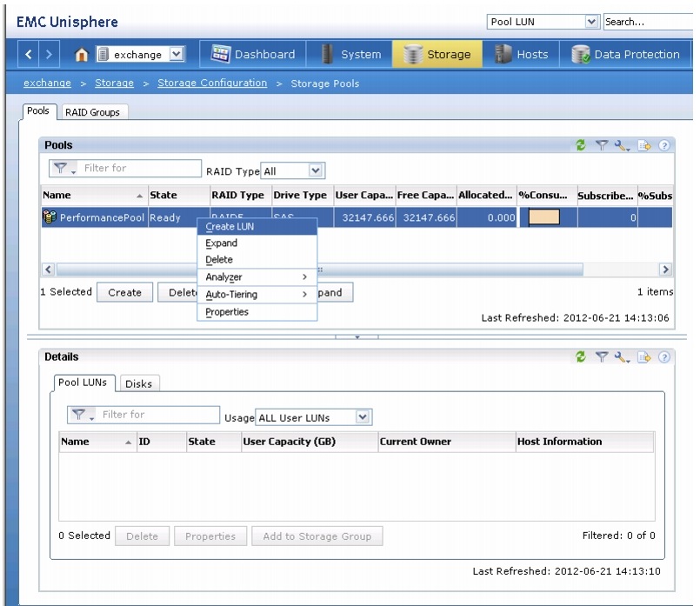
Task: Open help for the Pools panel
Action: click(x=663, y=145)
